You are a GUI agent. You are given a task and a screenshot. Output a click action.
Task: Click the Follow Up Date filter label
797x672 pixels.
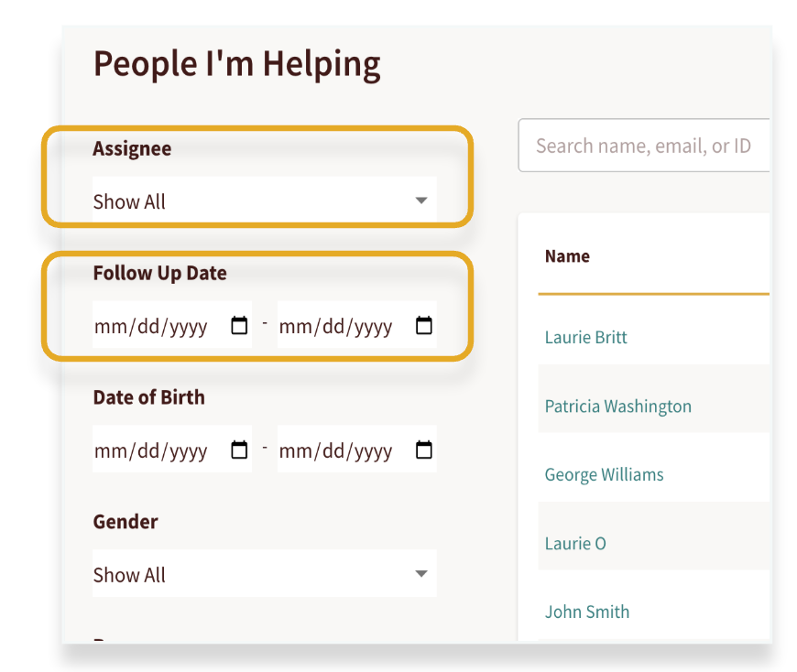point(159,273)
